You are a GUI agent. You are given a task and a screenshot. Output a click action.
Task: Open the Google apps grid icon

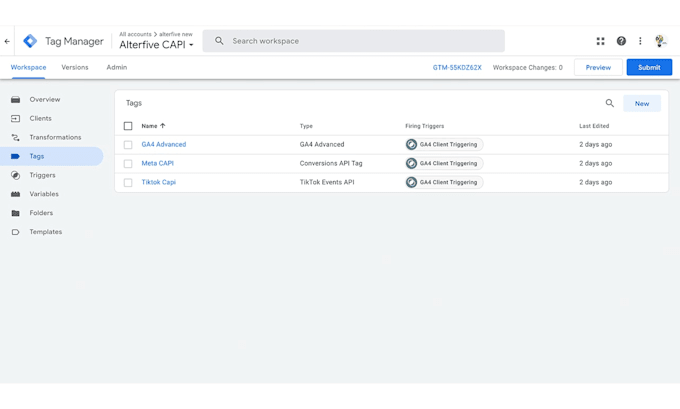(x=601, y=41)
